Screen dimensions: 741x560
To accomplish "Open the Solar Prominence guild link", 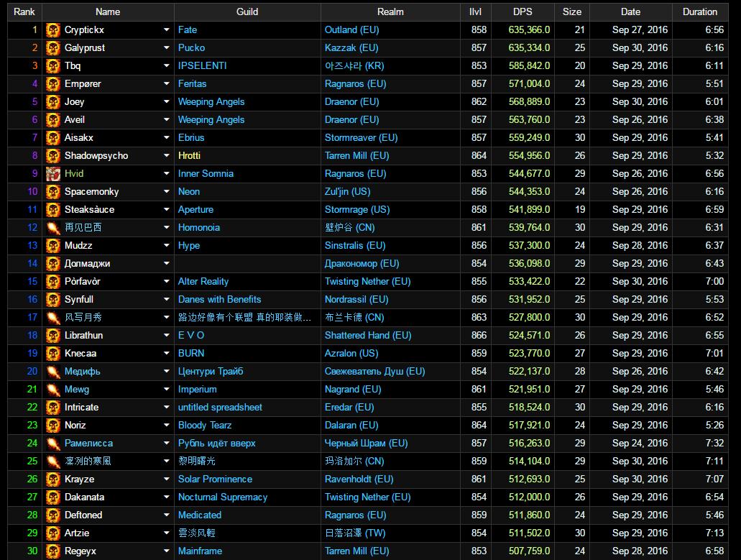I will click(x=215, y=479).
